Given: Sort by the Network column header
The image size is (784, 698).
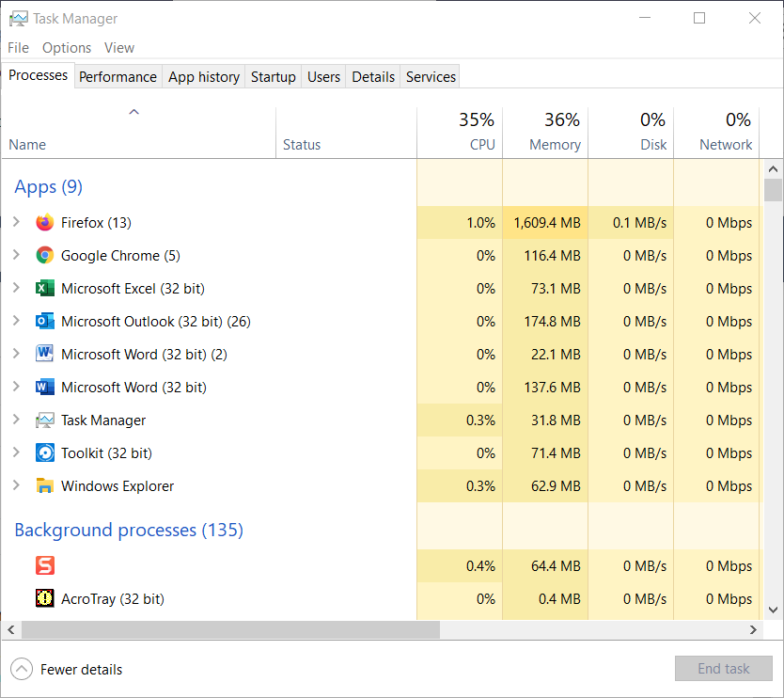Looking at the screenshot, I should tap(716, 133).
